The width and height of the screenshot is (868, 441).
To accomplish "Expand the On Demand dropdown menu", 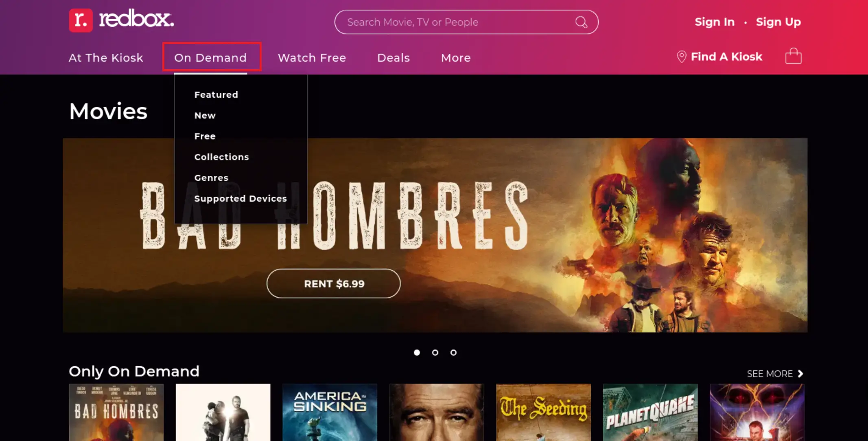I will coord(211,57).
